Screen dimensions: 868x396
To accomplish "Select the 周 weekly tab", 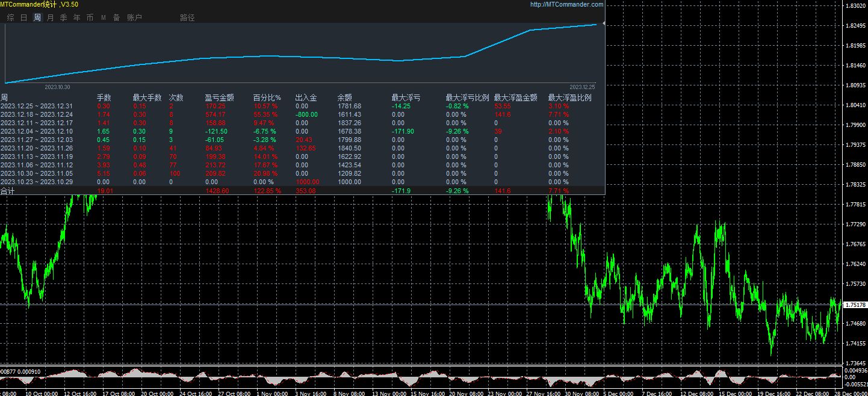I will [x=37, y=17].
